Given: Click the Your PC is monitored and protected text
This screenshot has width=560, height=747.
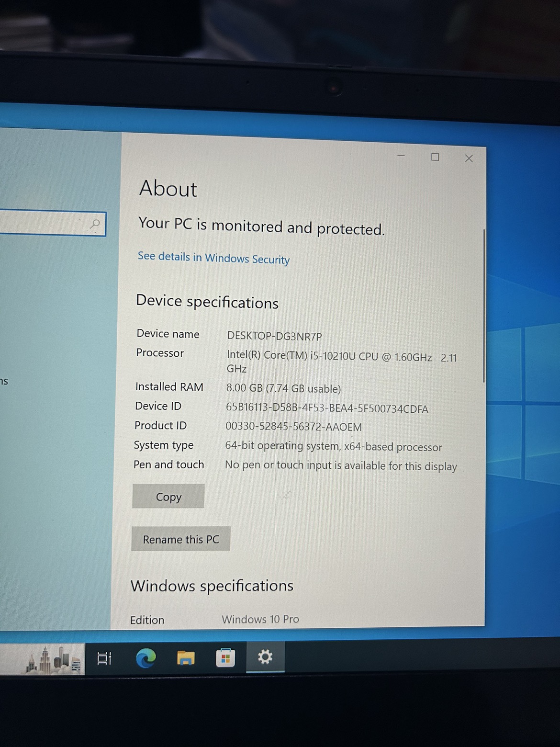Looking at the screenshot, I should coord(261,226).
